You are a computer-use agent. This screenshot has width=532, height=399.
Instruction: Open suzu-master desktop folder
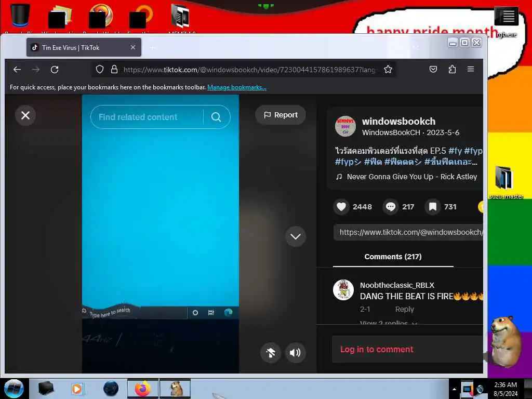(506, 182)
